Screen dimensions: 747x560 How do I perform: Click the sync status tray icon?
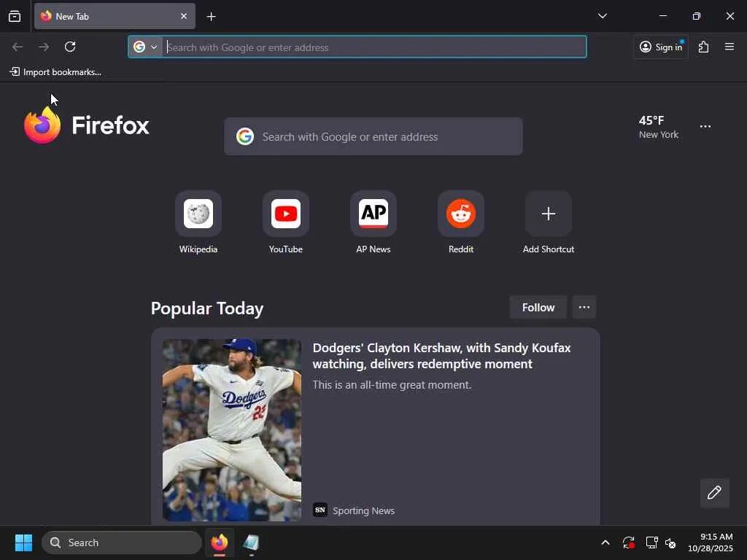[x=628, y=542]
